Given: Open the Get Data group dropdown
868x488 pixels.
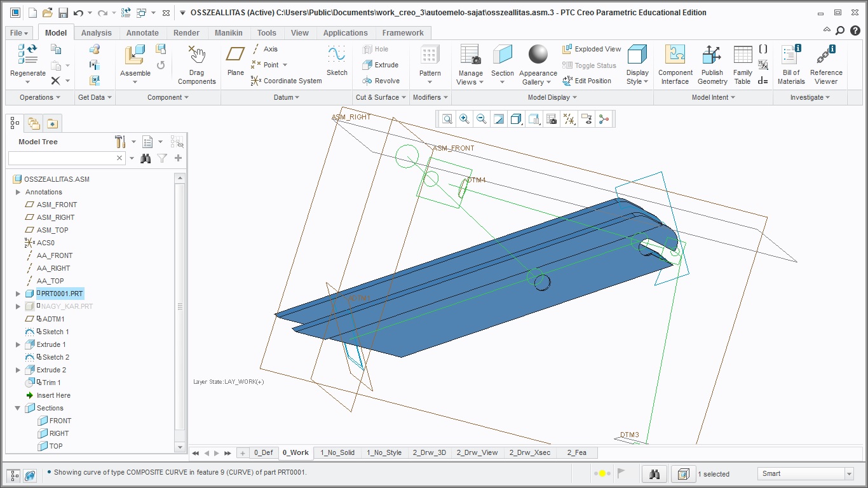Looking at the screenshot, I should point(95,97).
